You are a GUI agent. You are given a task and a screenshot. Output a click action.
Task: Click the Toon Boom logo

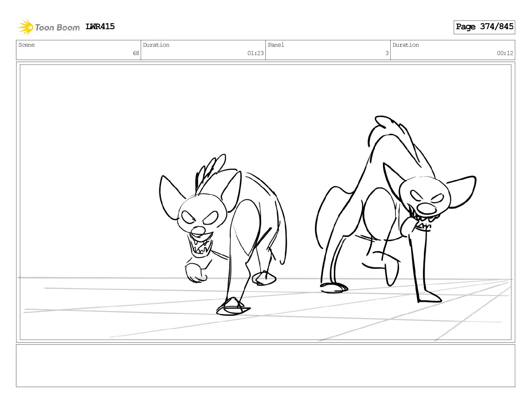tap(49, 27)
